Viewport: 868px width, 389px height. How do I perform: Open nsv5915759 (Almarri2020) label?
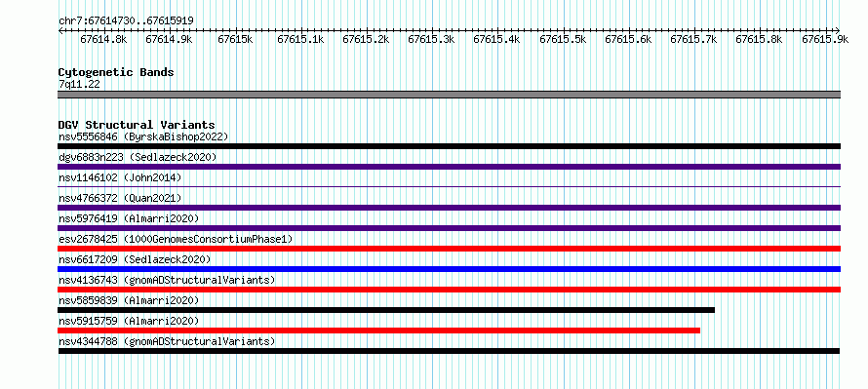(129, 321)
